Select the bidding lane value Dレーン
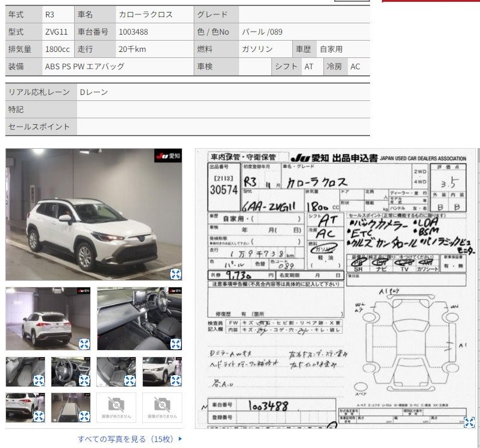 coord(94,92)
